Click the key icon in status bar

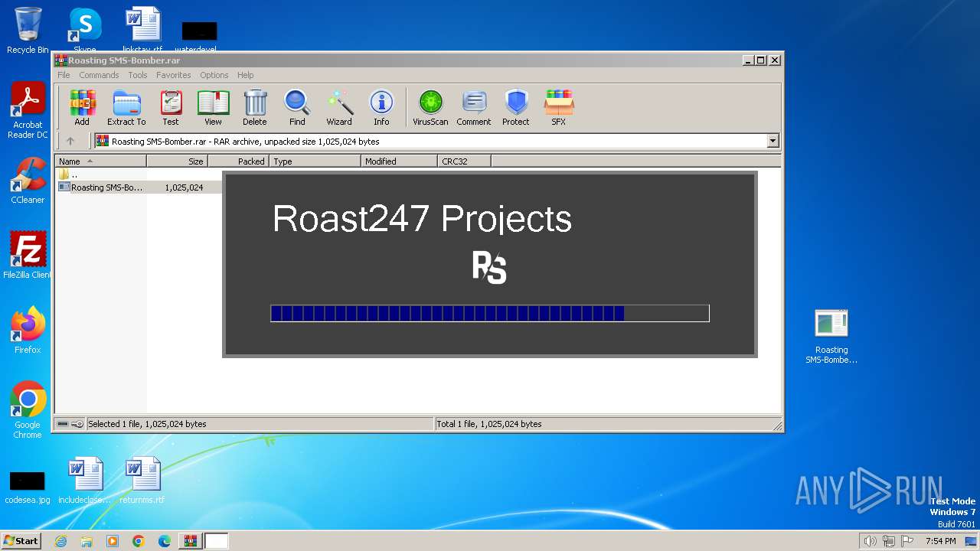coord(77,424)
